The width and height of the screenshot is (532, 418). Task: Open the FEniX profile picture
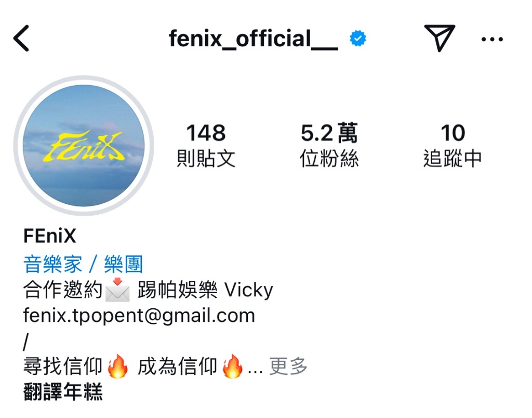click(84, 146)
